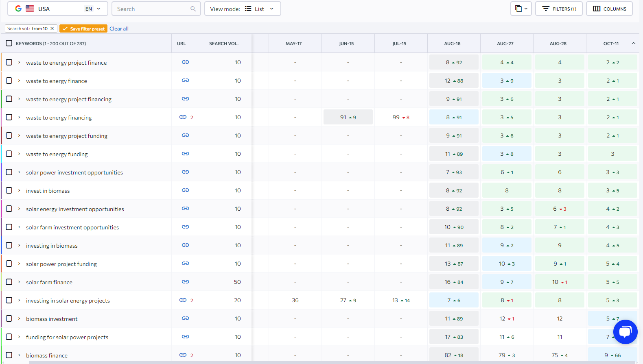The width and height of the screenshot is (643, 364).
Task: Open the copy/export dropdown icon
Action: (521, 9)
